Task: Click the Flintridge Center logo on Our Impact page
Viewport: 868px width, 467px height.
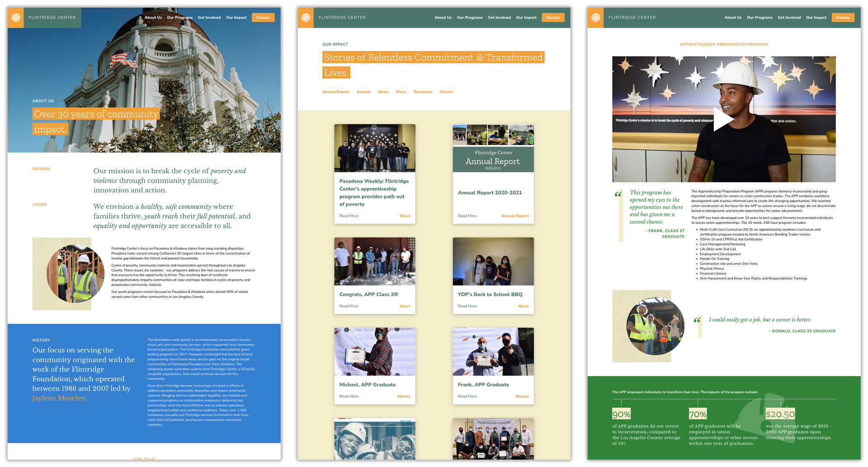Action: pos(306,18)
